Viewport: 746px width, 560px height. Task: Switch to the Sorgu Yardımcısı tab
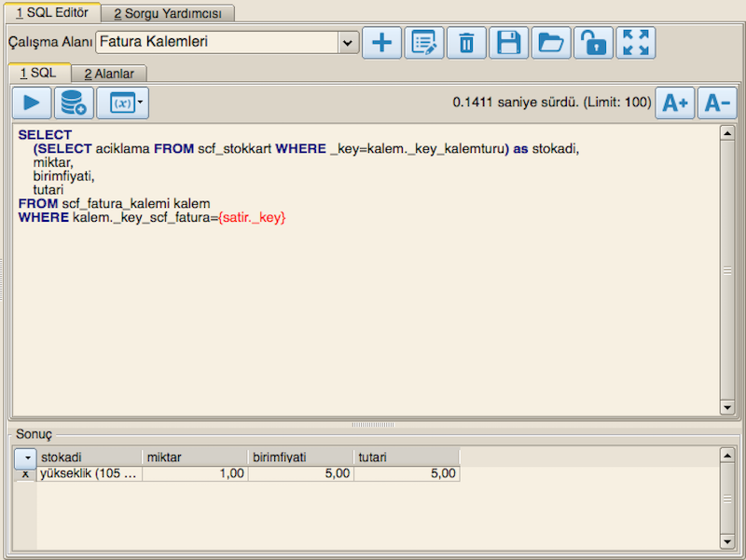coord(168,14)
